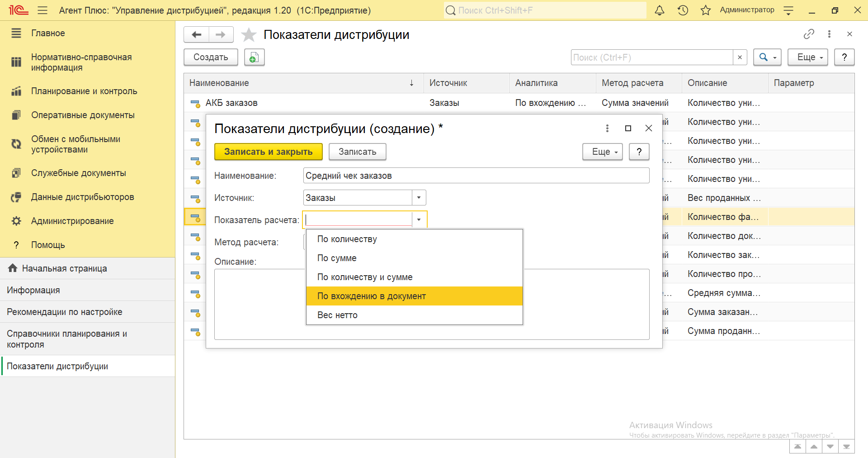Switch to Справочники планирования и контроля tab

pyautogui.click(x=87, y=339)
